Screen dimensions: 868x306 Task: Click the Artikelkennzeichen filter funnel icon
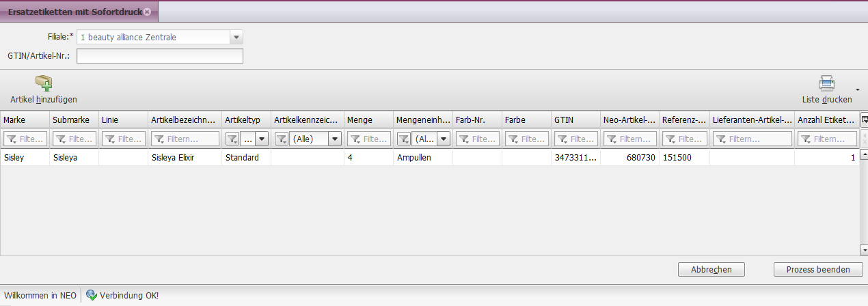[281, 139]
